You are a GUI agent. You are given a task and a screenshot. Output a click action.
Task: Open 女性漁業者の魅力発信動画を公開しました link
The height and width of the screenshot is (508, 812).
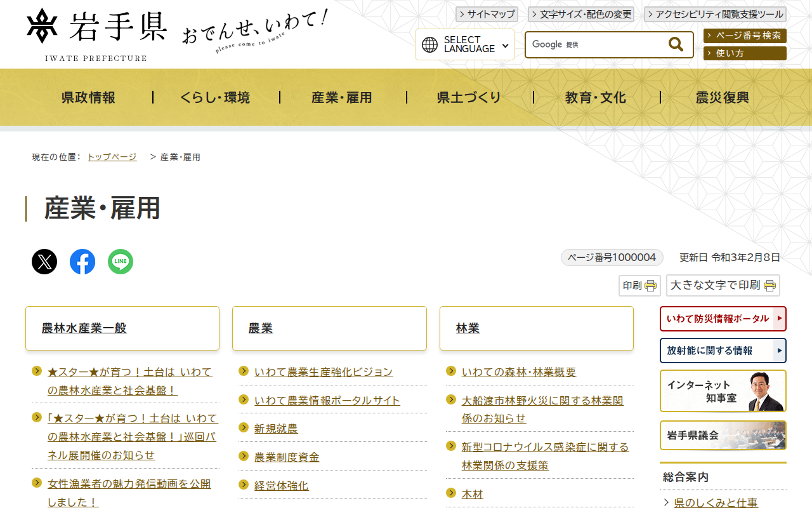click(x=129, y=493)
